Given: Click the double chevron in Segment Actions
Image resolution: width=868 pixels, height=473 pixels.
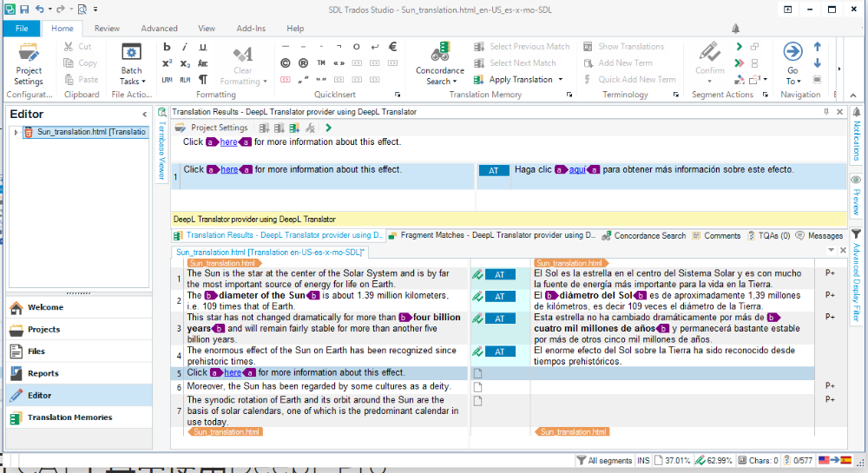Looking at the screenshot, I should click(739, 63).
